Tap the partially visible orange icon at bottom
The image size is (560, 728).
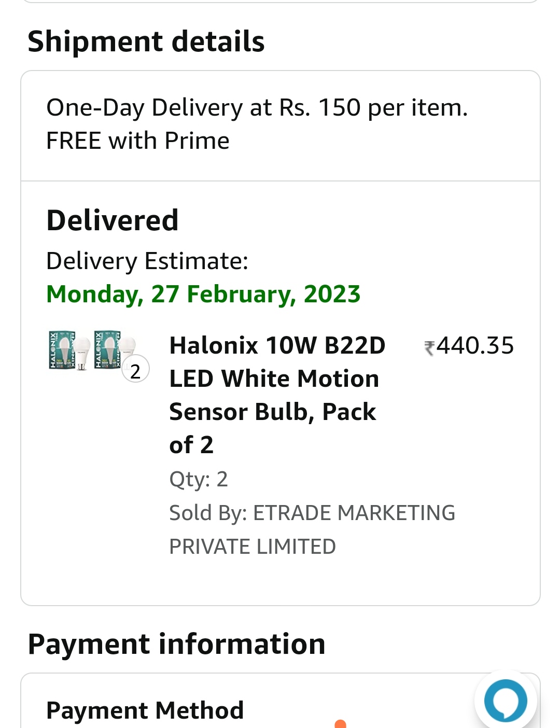click(340, 724)
